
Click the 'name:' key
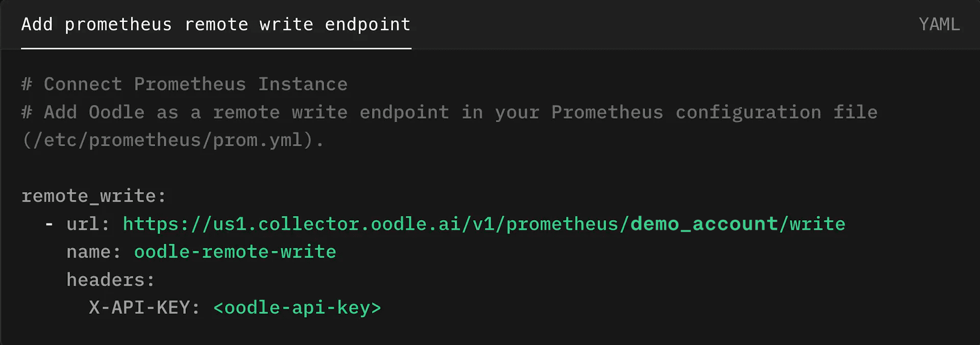[x=93, y=252]
